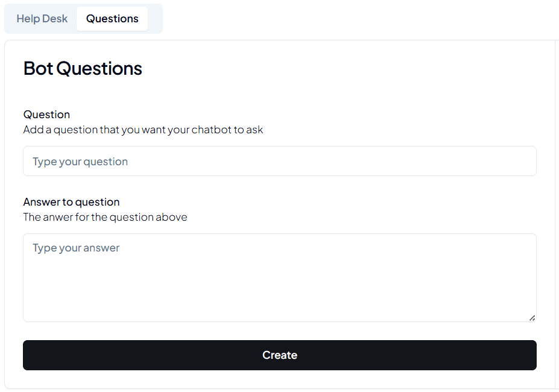Click empty card area below Create button
559x392 pixels.
coord(279,379)
